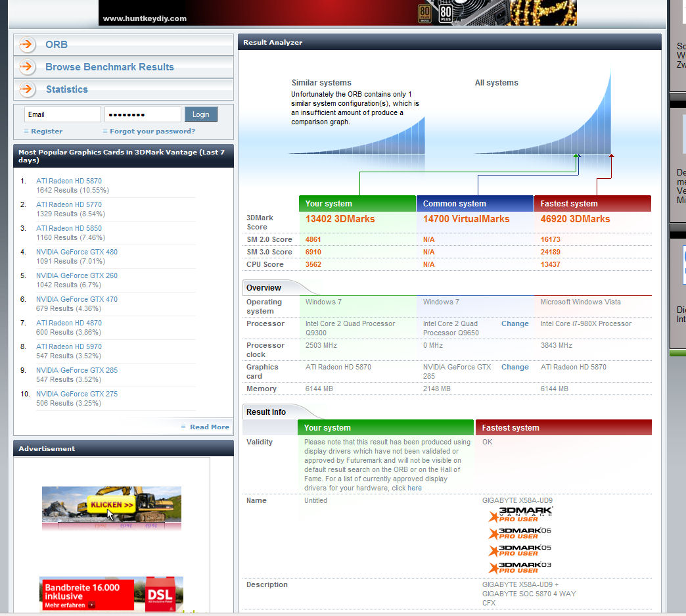Select the Overview tab heading

click(x=263, y=288)
